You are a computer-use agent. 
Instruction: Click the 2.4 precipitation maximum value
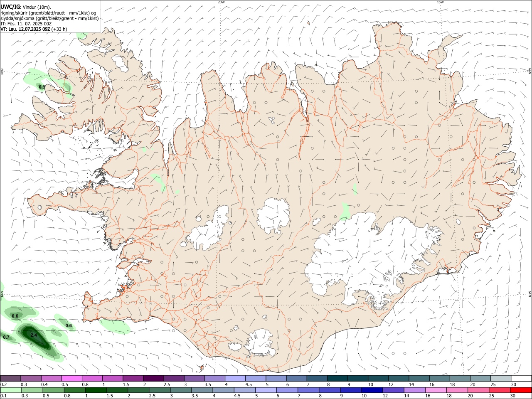coord(34,335)
